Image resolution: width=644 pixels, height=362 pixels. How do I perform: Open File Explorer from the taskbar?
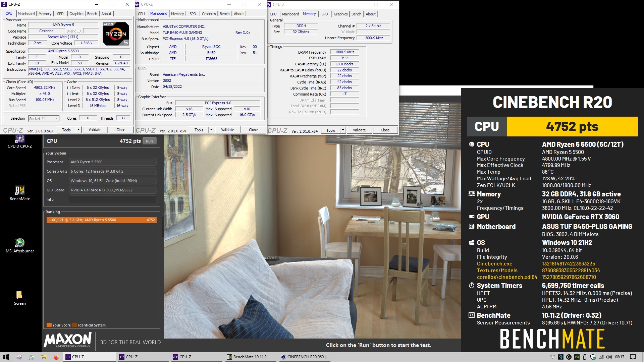coord(44,357)
